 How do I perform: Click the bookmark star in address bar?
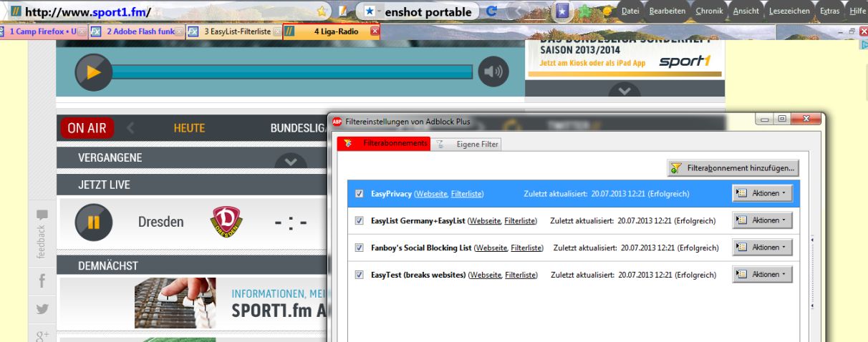point(323,11)
